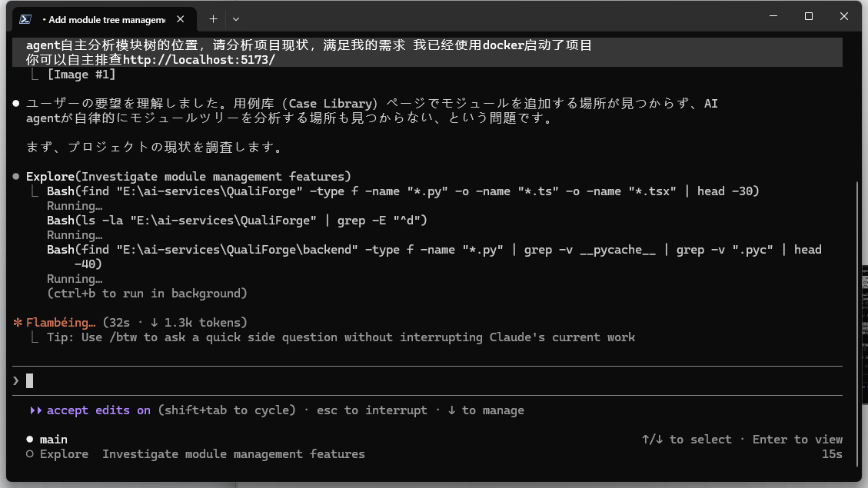
Task: Click the '/btw' tip line
Action: click(x=341, y=337)
